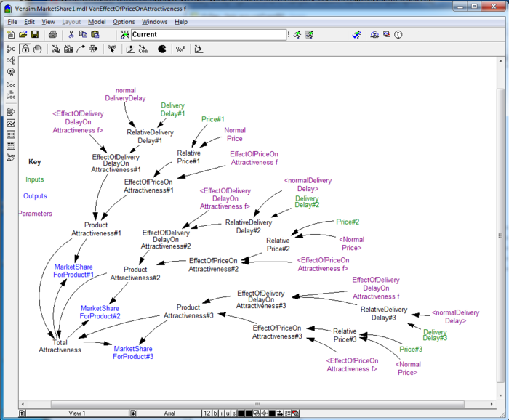Open the File menu
This screenshot has height=420, width=509.
point(12,22)
